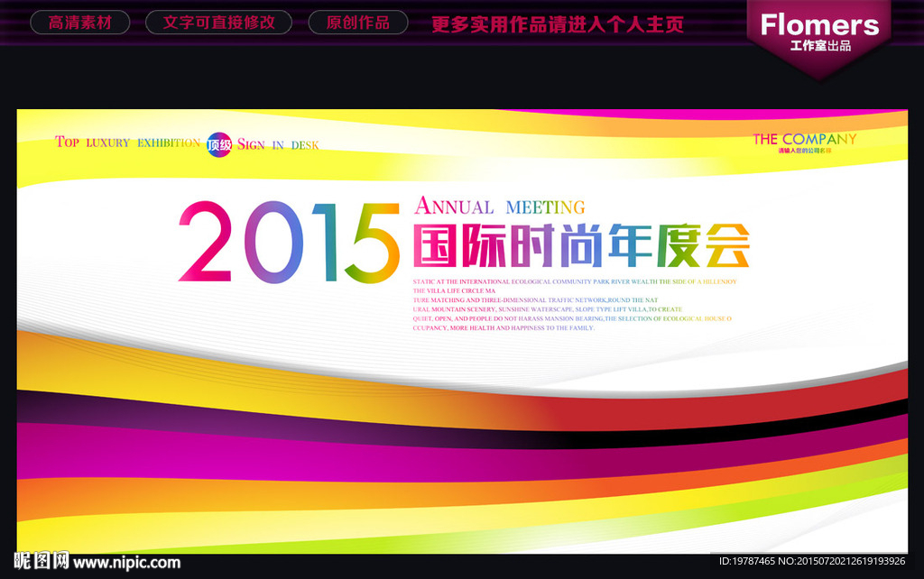
Task: Click the STATIC AT THE INTERNATIONAL paragraph line
Action: (575, 281)
